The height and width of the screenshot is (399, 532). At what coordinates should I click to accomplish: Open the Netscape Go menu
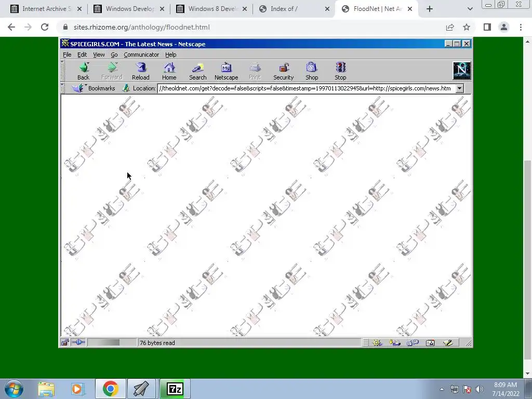[x=114, y=55]
